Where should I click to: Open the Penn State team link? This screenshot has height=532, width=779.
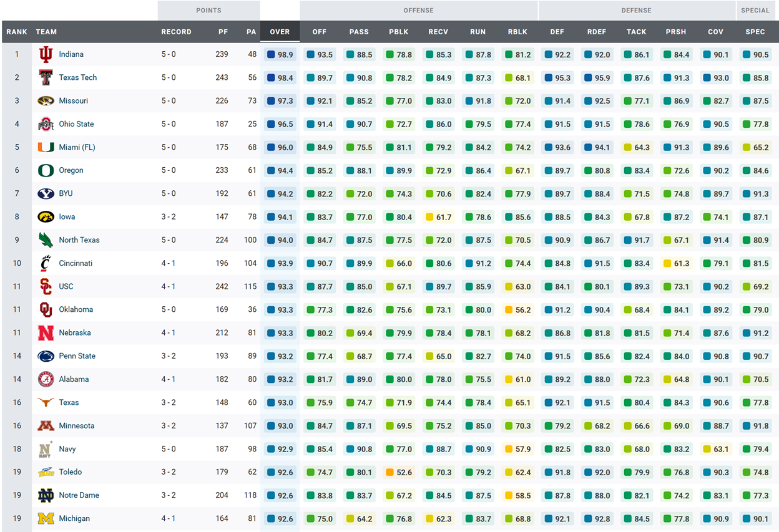click(77, 356)
